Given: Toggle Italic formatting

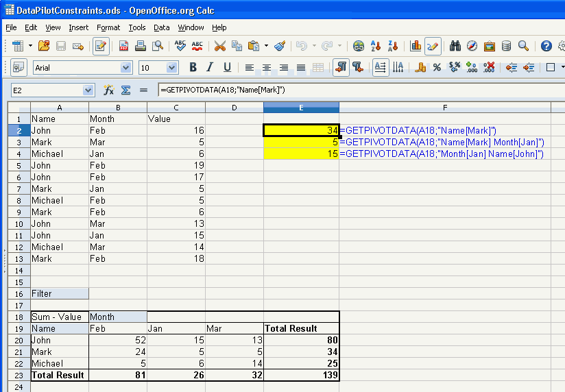Looking at the screenshot, I should pos(210,67).
